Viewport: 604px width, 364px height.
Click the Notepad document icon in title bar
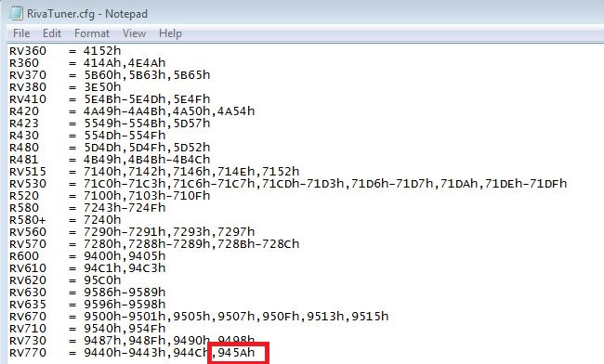coord(16,14)
